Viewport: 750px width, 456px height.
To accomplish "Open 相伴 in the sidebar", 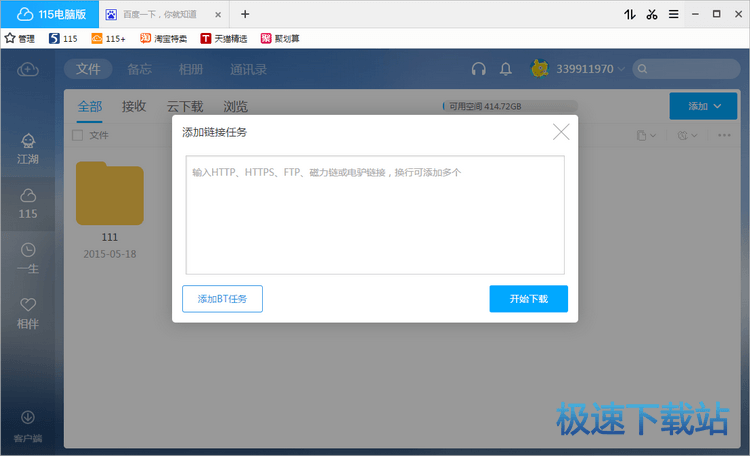I will click(28, 314).
